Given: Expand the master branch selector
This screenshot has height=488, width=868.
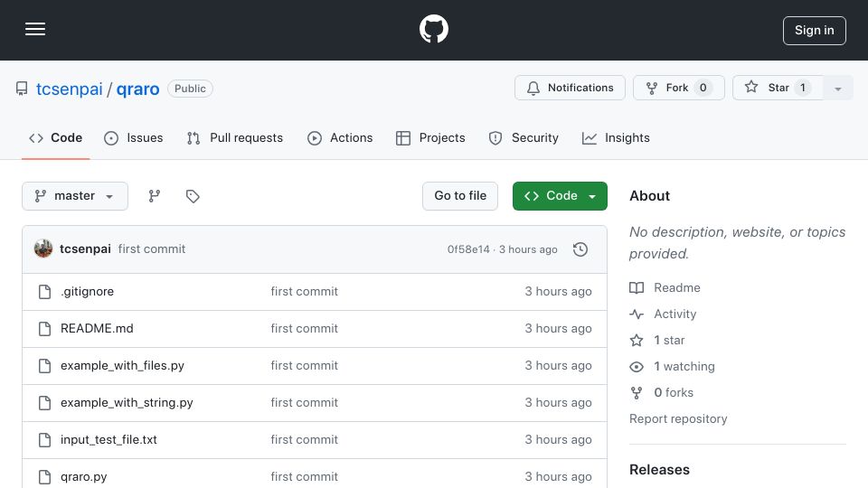Looking at the screenshot, I should coord(75,196).
